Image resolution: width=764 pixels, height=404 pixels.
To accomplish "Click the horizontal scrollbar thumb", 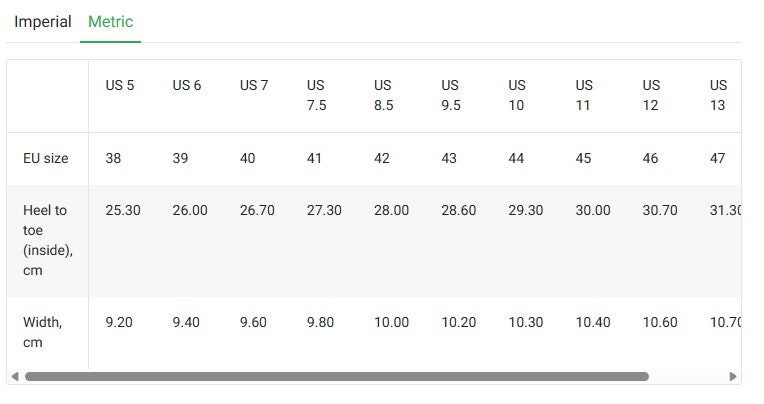I will (x=337, y=376).
